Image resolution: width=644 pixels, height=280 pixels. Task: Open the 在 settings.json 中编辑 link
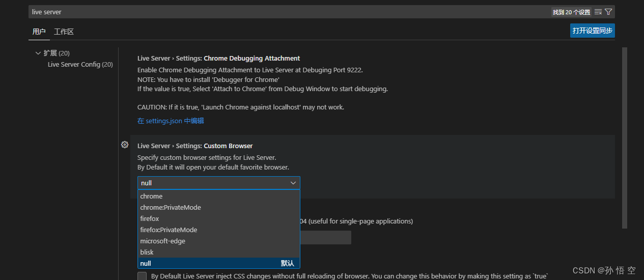[171, 121]
